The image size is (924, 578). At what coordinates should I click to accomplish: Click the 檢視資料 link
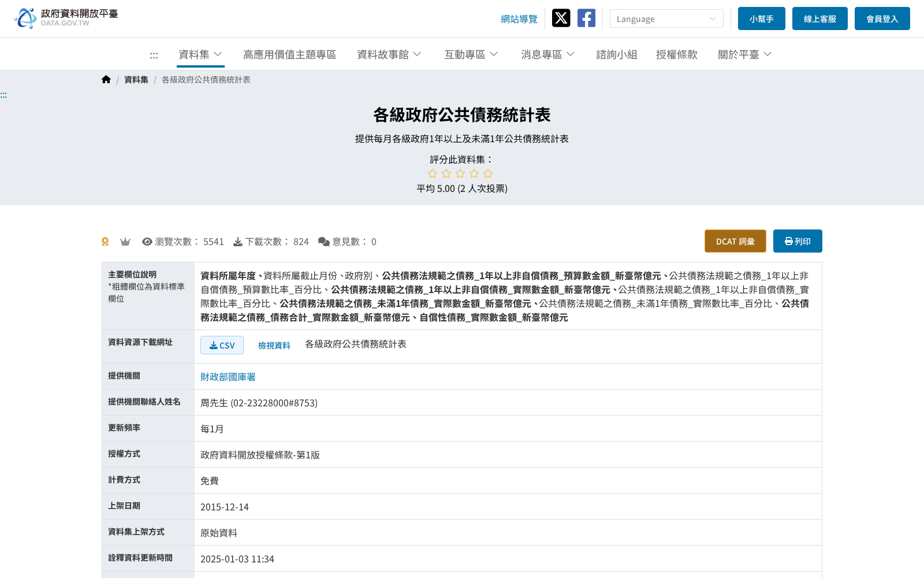pos(274,345)
